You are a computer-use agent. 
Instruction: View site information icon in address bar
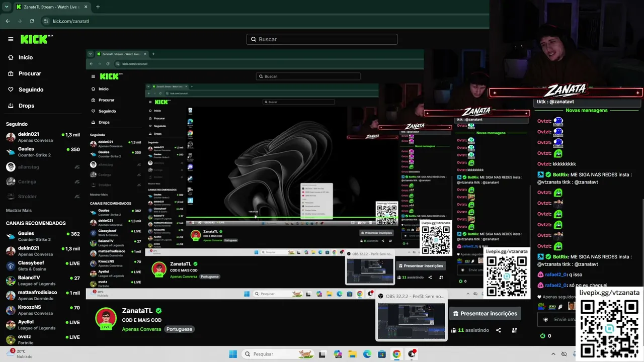point(46,21)
